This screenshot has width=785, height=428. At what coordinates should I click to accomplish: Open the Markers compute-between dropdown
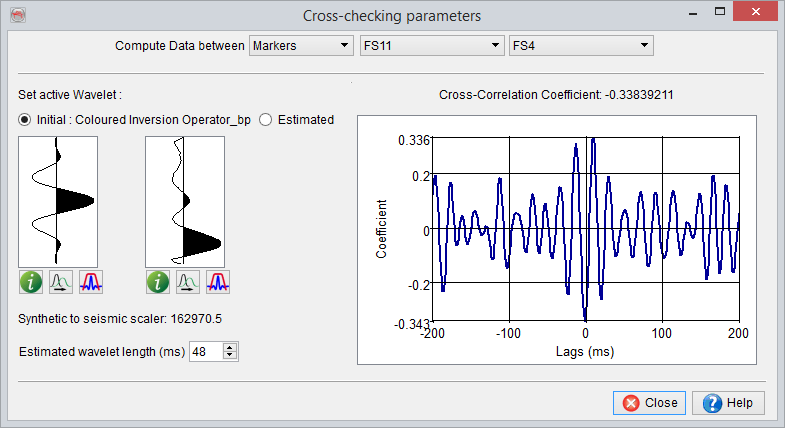point(300,46)
